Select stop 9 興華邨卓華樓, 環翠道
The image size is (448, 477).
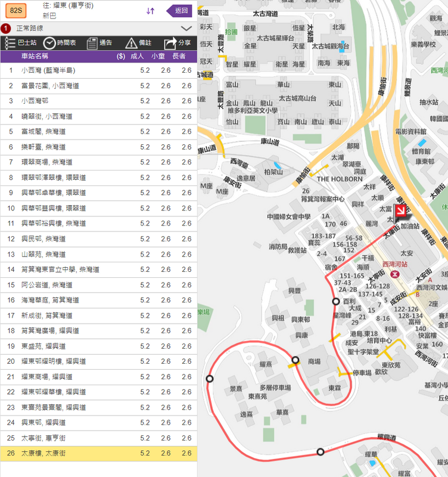tap(99, 193)
